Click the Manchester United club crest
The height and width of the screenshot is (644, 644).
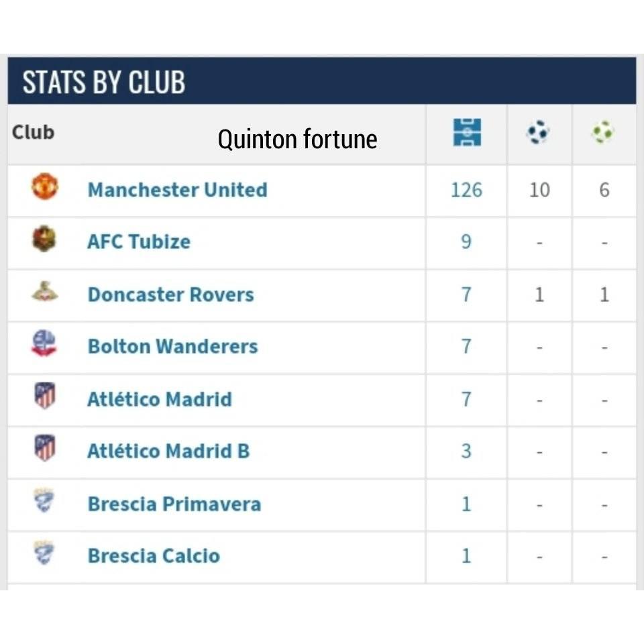click(x=45, y=186)
